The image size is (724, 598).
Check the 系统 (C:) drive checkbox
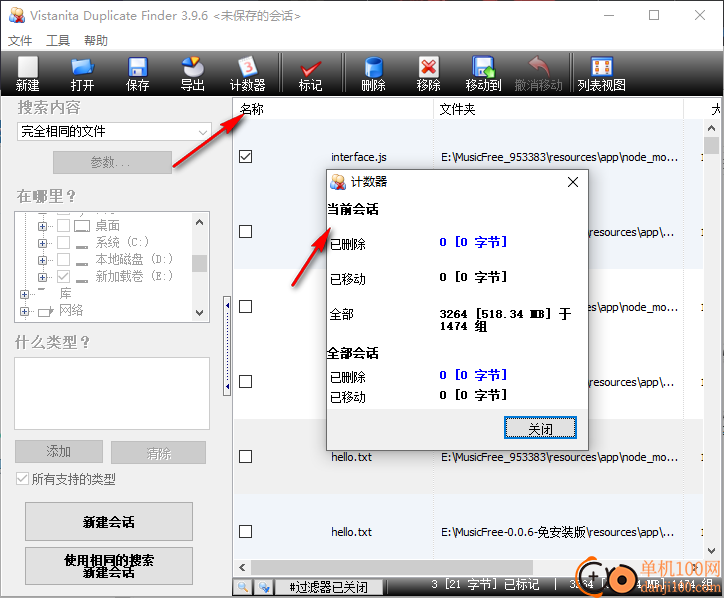point(63,242)
